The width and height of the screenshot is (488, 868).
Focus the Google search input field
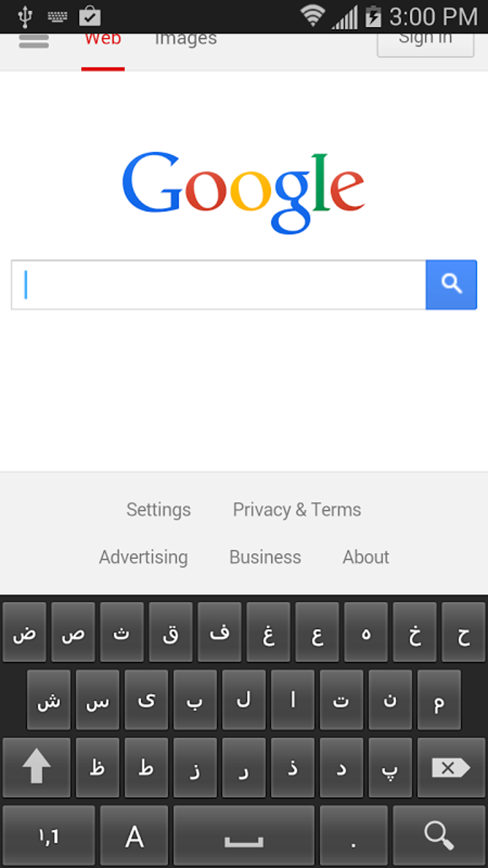point(219,285)
